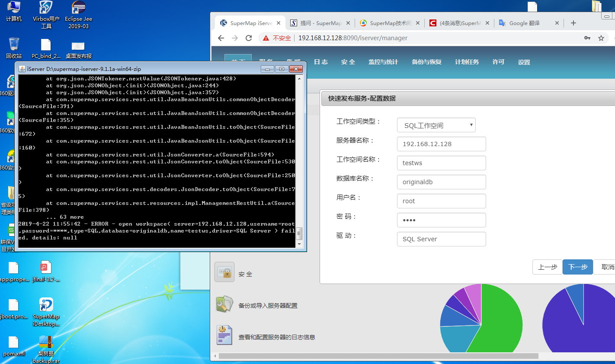
Task: Click the 上一步 (Previous) button
Action: (x=547, y=267)
